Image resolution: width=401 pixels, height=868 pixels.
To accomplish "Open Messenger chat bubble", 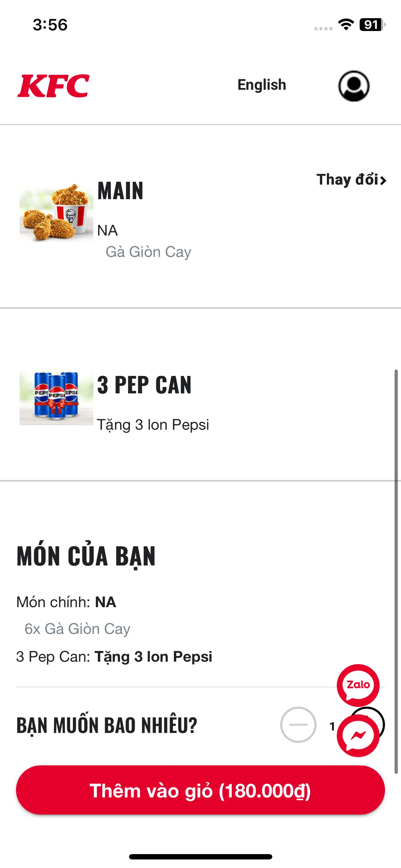I will (x=358, y=735).
